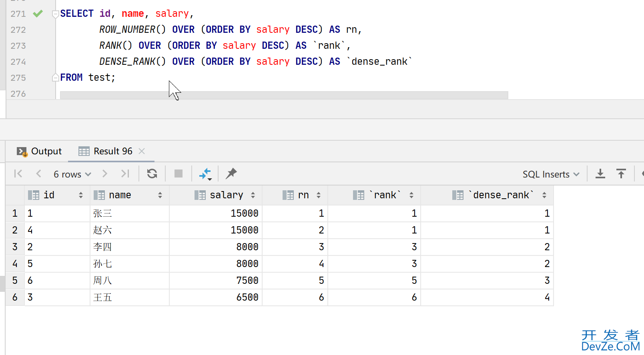644x355 pixels.
Task: Open the compare data arrows icon
Action: coord(205,174)
